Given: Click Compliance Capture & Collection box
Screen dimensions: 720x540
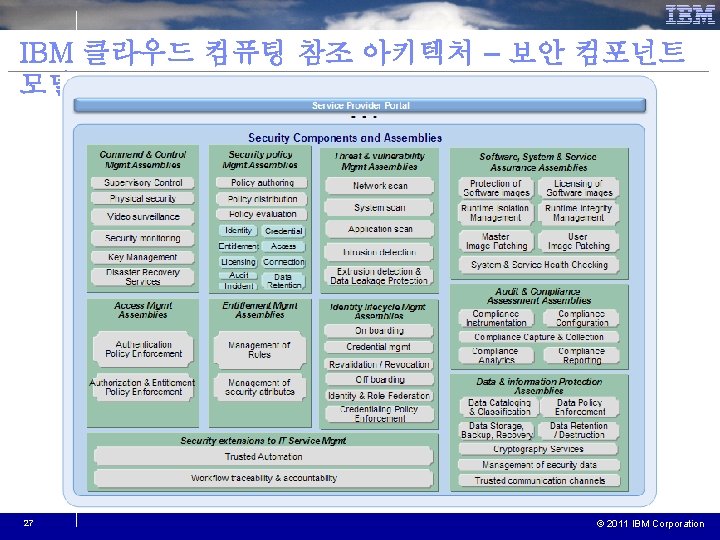Looking at the screenshot, I should pyautogui.click(x=539, y=337).
